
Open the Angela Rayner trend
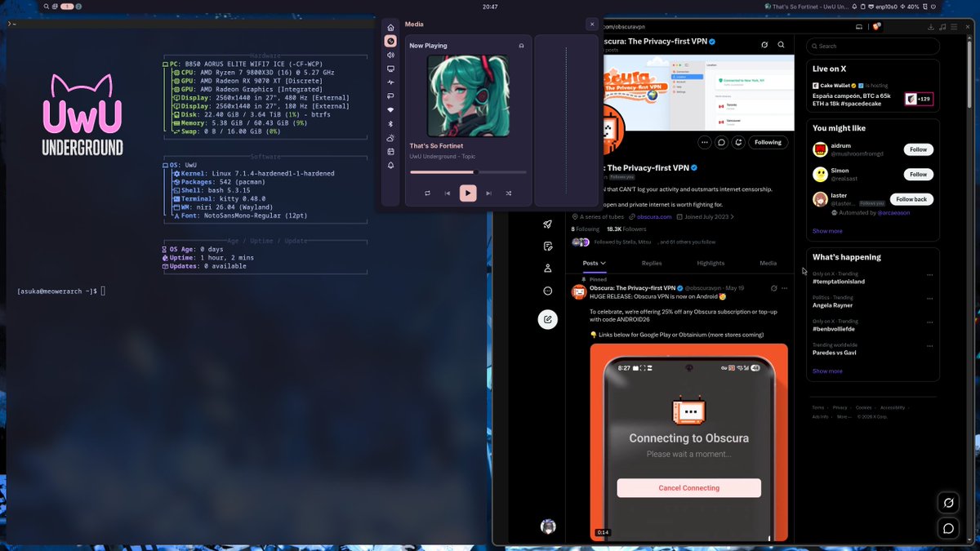[832, 305]
